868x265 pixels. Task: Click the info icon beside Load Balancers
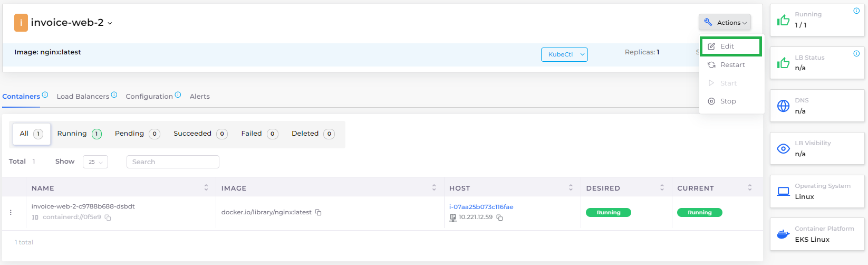[x=114, y=95]
